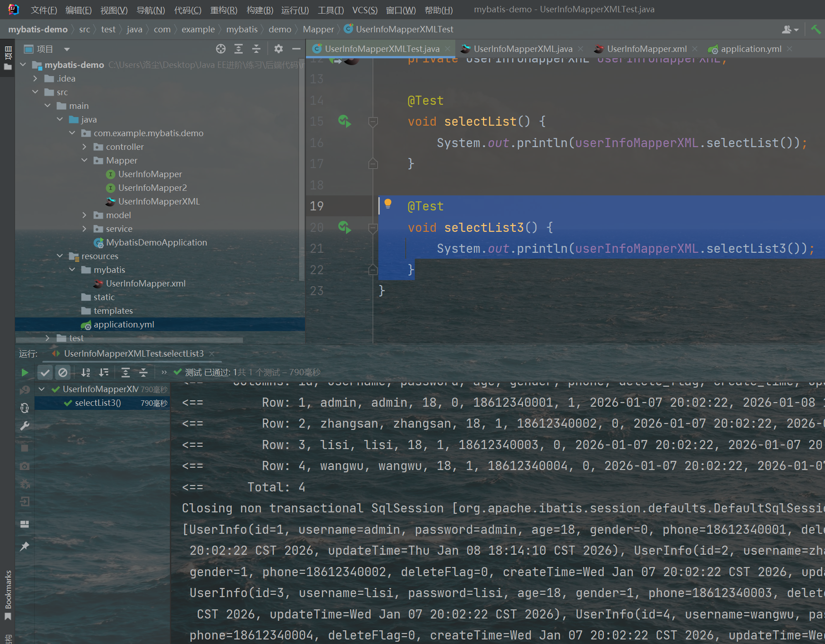Click the example breadcrumb segment
825x644 pixels.
(198, 30)
